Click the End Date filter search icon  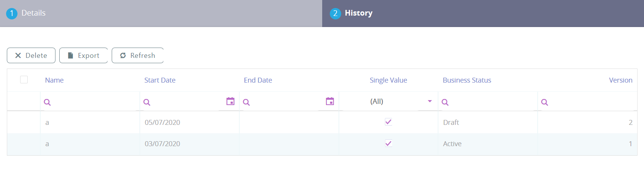[247, 102]
